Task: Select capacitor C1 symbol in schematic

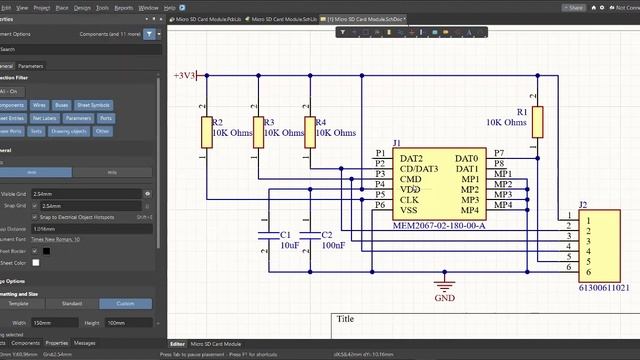Action: pos(269,236)
